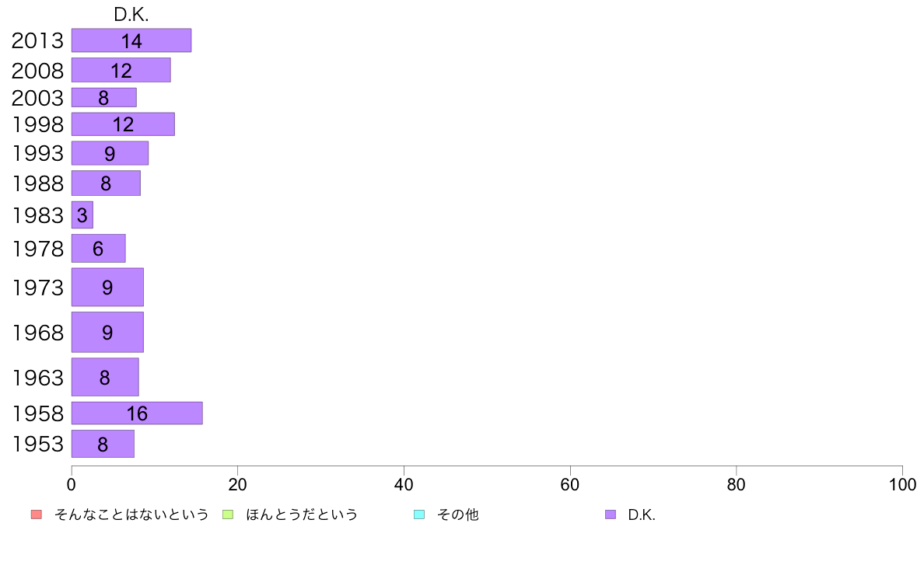Select the 1978 bar showing 6

click(x=99, y=248)
